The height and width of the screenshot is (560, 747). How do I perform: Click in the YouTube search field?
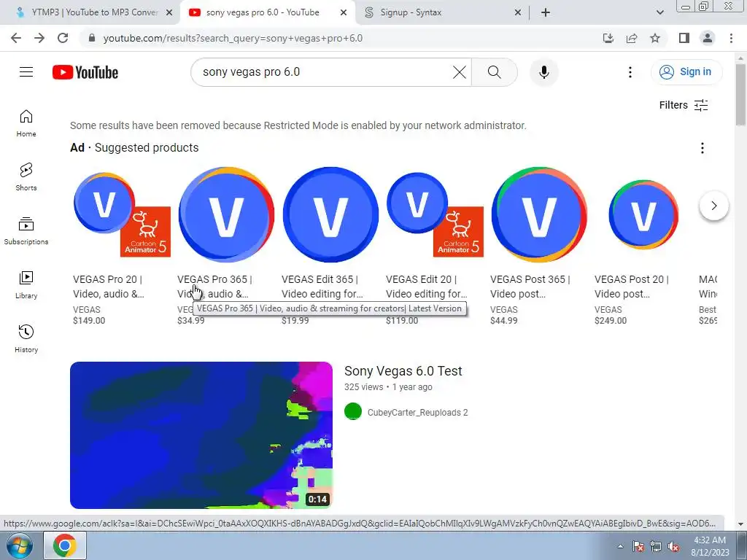point(324,72)
